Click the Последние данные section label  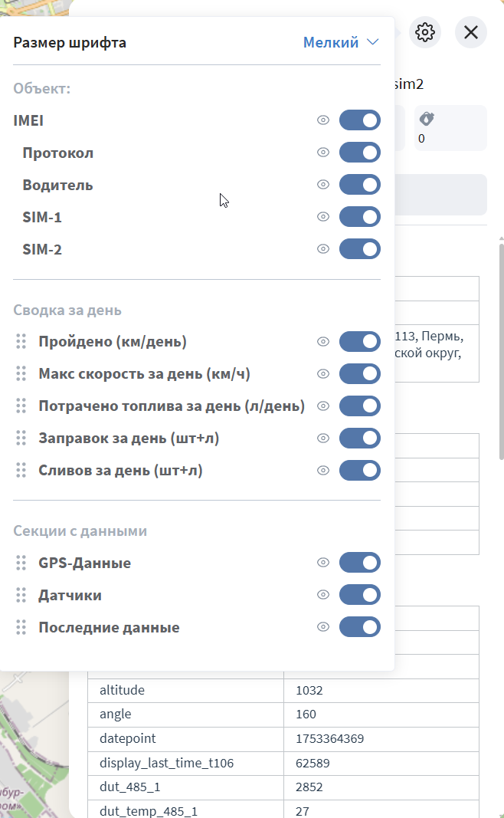coord(109,627)
